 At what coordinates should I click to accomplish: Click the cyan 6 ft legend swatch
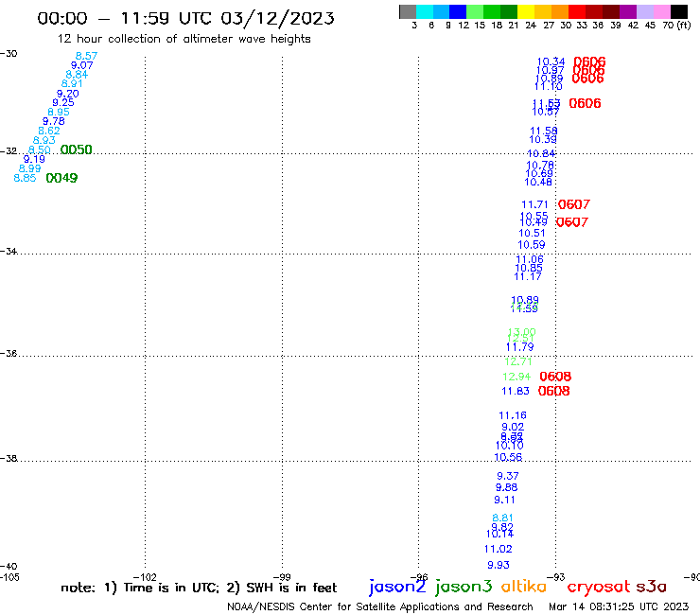click(x=425, y=11)
